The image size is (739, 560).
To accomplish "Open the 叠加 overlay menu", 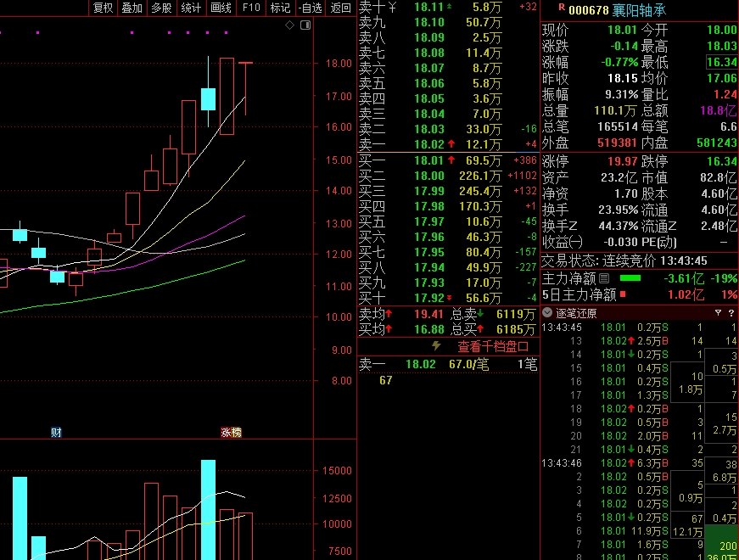I will click(132, 8).
